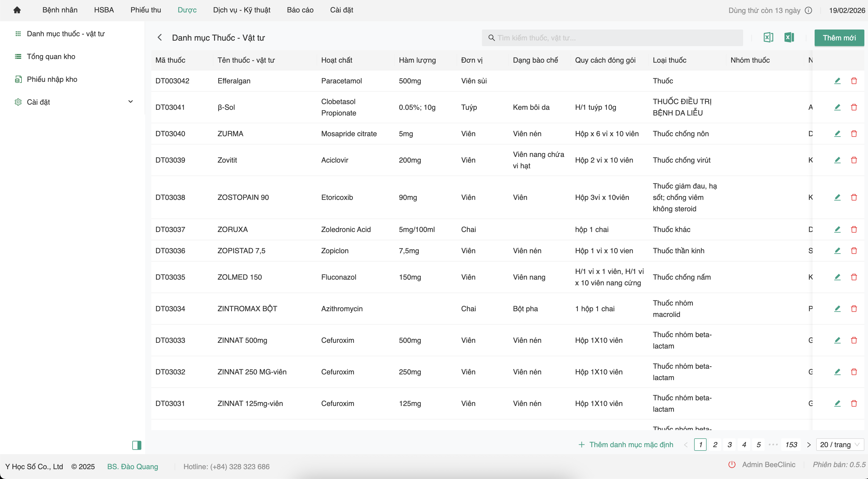Viewport: 868px width, 479px height.
Task: Open the Phiếu thu menu
Action: coord(146,10)
